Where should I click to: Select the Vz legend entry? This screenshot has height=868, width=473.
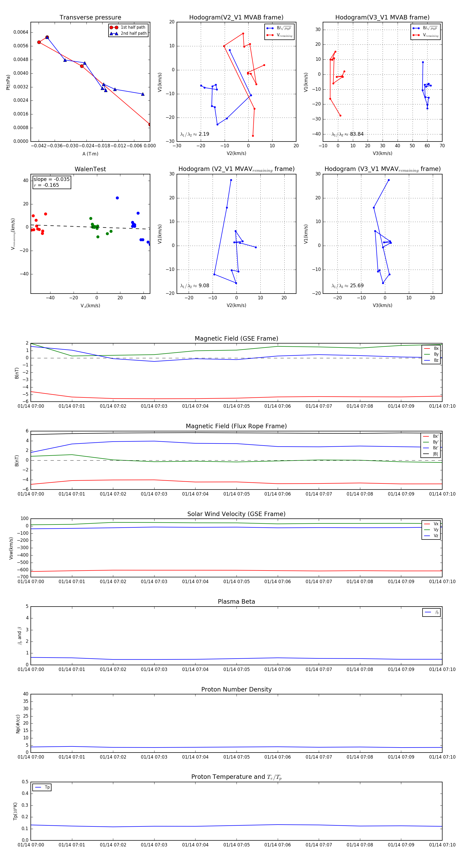pos(431,536)
